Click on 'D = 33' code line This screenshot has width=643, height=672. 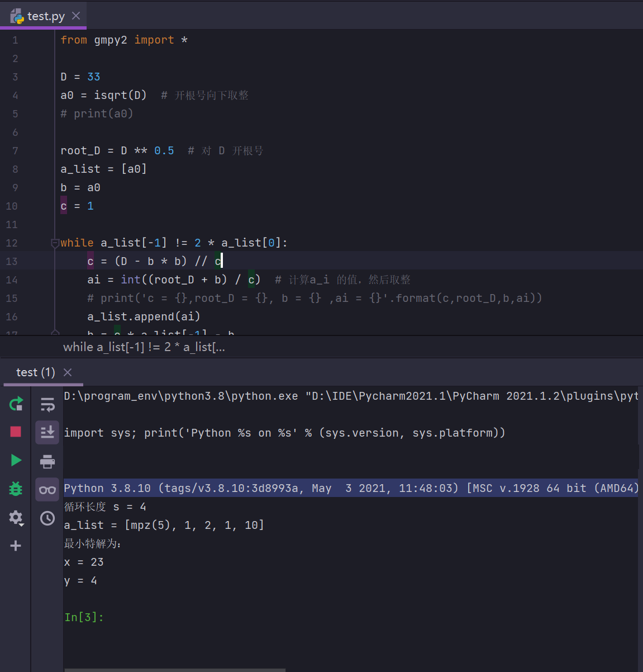click(80, 77)
